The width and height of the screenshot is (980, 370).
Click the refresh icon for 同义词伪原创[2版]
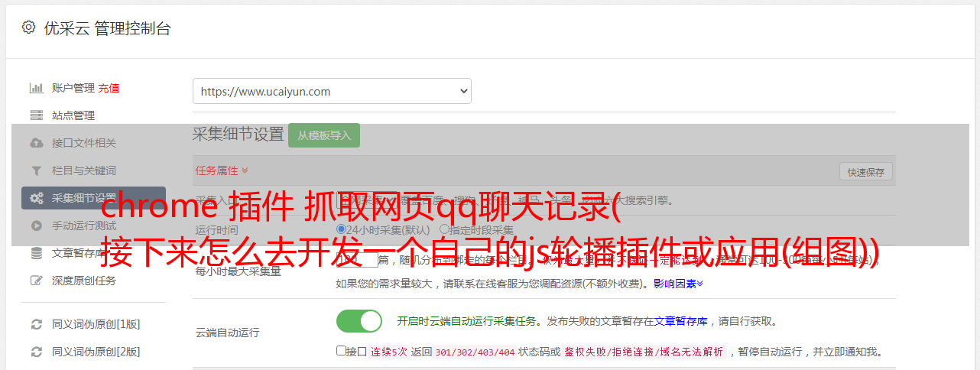tap(36, 352)
